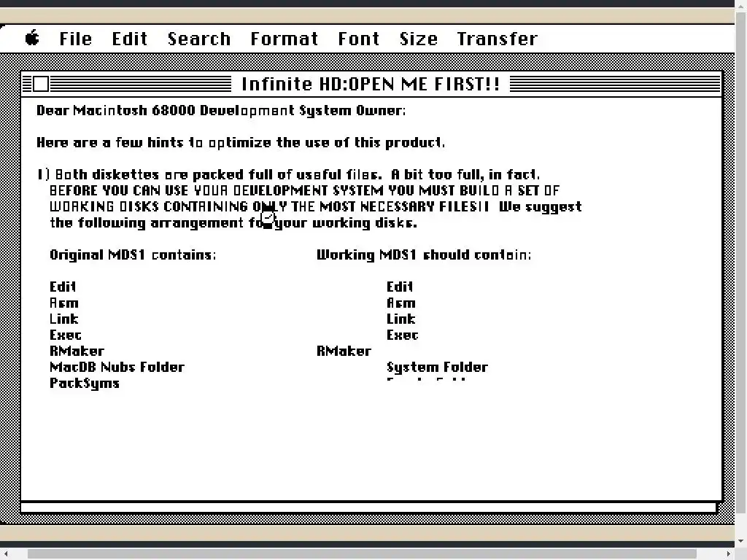Image resolution: width=747 pixels, height=560 pixels.
Task: Click the browser horizontal scrollbar thumb
Action: coord(362,553)
